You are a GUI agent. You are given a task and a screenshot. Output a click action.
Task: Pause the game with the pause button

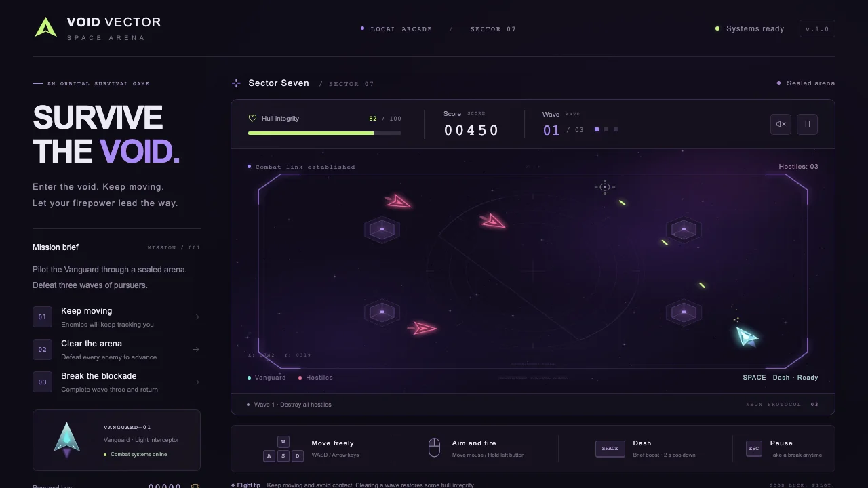(807, 124)
